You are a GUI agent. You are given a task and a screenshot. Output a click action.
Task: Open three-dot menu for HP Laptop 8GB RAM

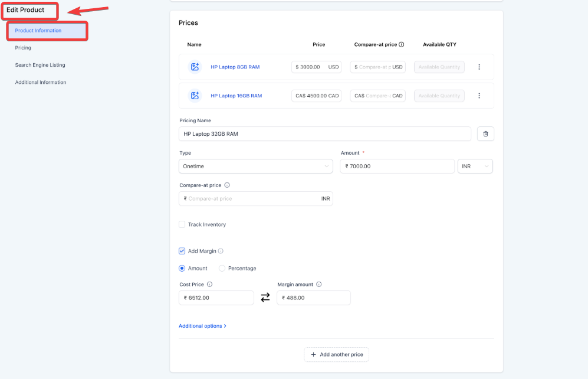(x=479, y=67)
